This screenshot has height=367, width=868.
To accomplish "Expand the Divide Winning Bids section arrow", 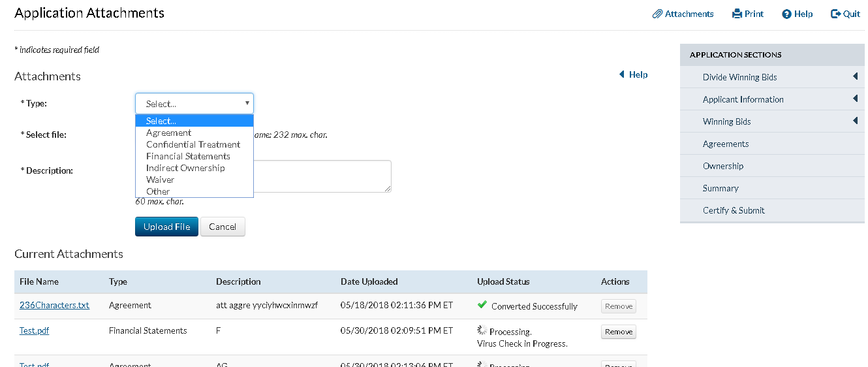I will pyautogui.click(x=854, y=77).
